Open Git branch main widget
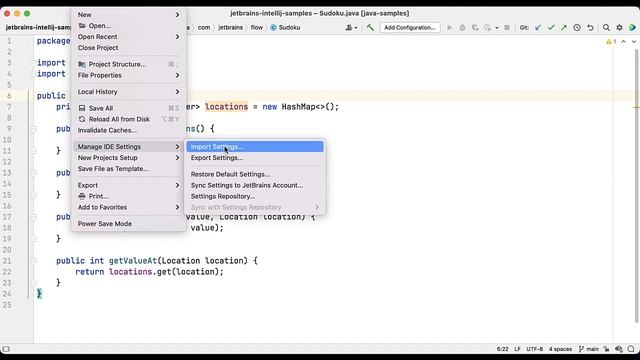The image size is (640, 360). pyautogui.click(x=589, y=349)
